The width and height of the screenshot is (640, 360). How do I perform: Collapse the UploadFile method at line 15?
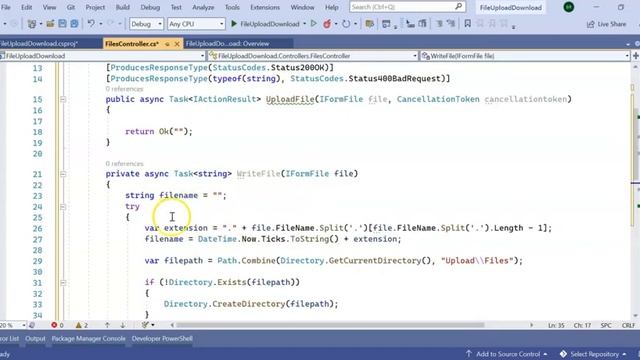tap(63, 99)
